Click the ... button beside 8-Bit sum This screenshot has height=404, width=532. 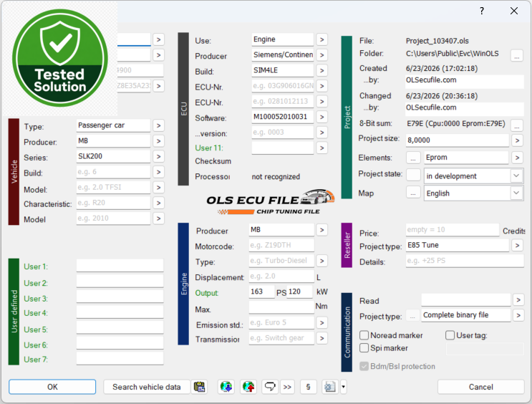point(517,125)
